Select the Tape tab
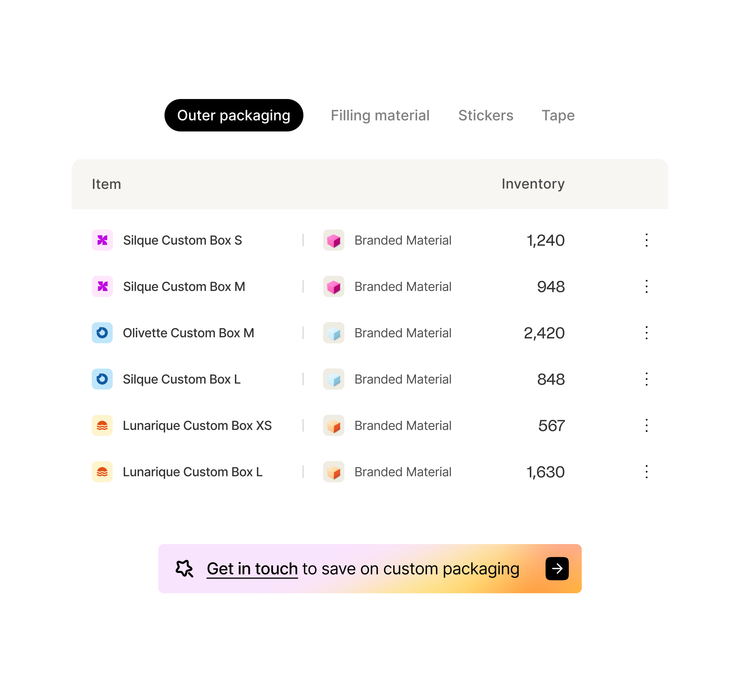The image size is (740, 700). (558, 115)
